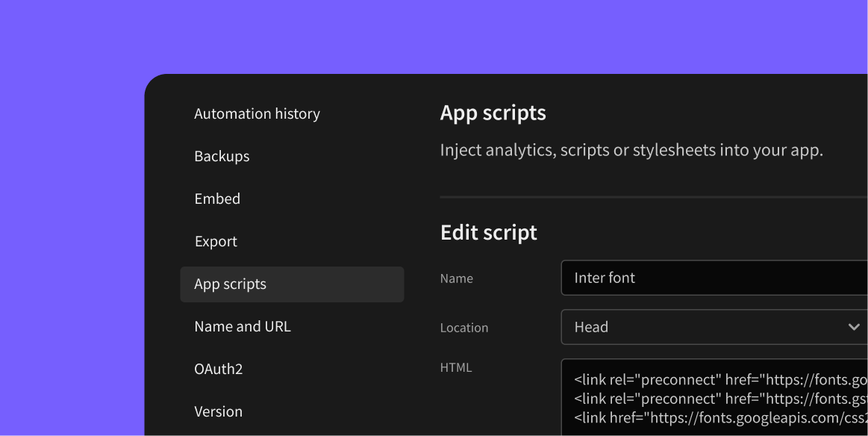Open the Name and URL settings
Viewport: 868px width, 436px height.
(x=242, y=326)
